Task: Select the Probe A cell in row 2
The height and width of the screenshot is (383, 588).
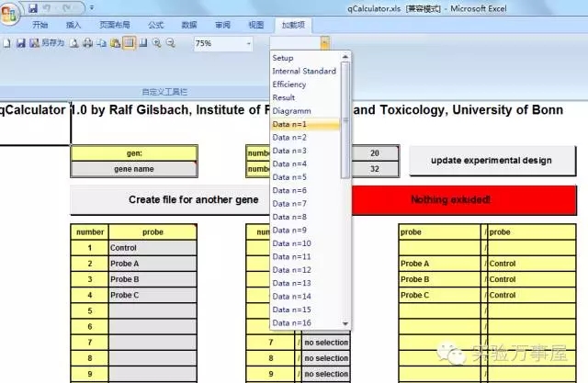Action: (x=153, y=264)
